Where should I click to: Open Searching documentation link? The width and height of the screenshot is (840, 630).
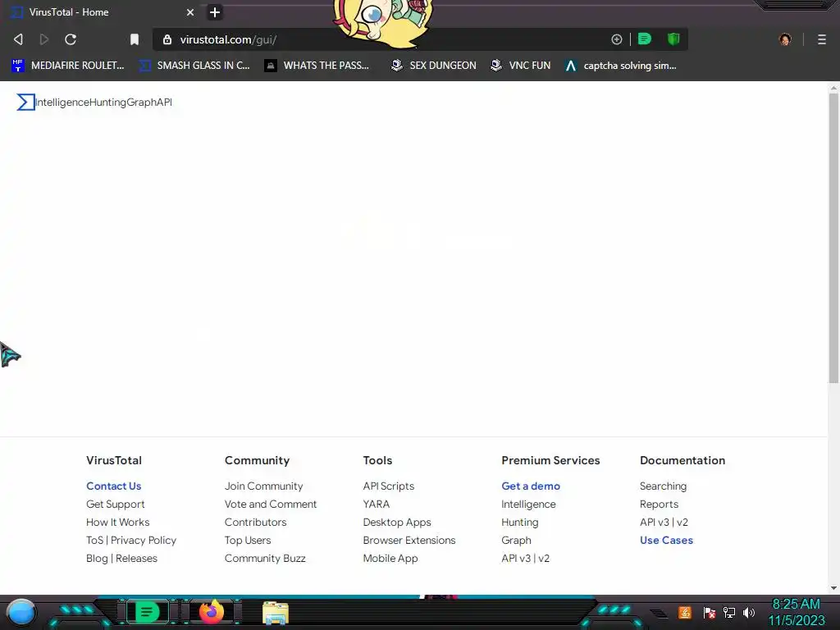click(x=663, y=486)
